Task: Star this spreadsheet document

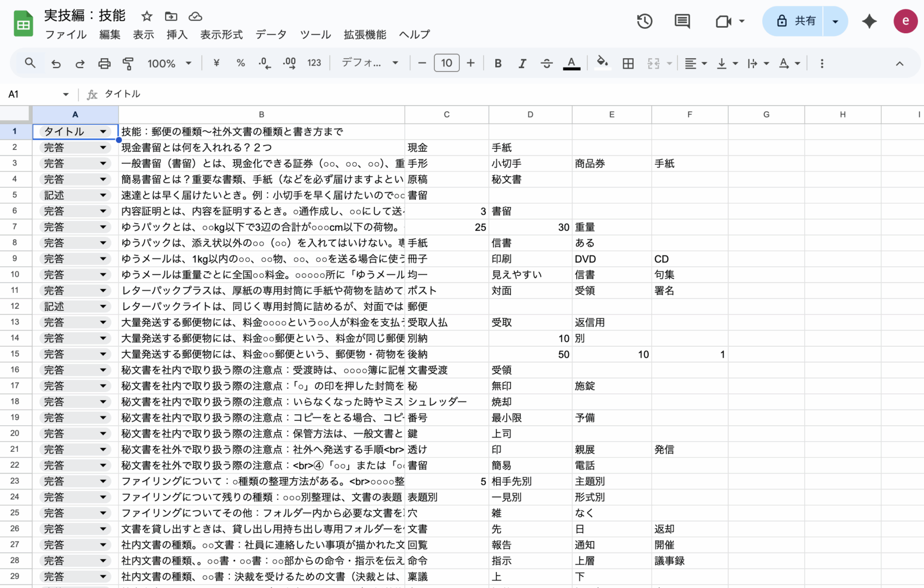Action: coord(147,16)
